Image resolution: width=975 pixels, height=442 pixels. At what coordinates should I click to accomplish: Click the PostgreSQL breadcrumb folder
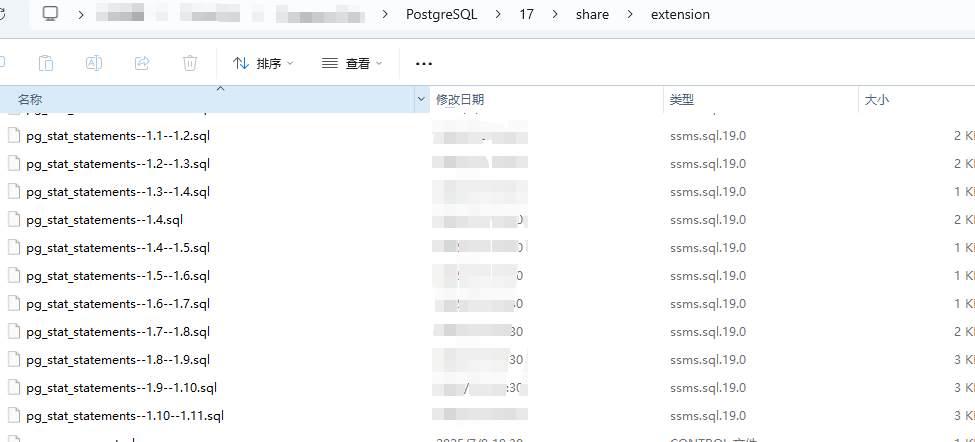(441, 14)
